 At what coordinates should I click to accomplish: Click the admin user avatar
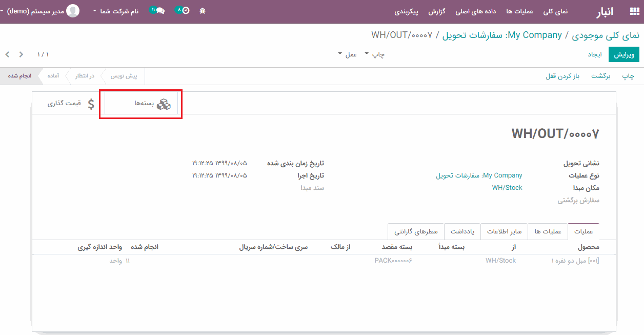click(x=73, y=11)
